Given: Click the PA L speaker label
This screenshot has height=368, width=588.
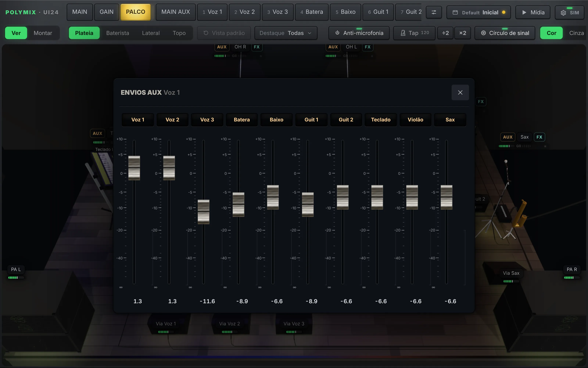Looking at the screenshot, I should click(x=16, y=269).
